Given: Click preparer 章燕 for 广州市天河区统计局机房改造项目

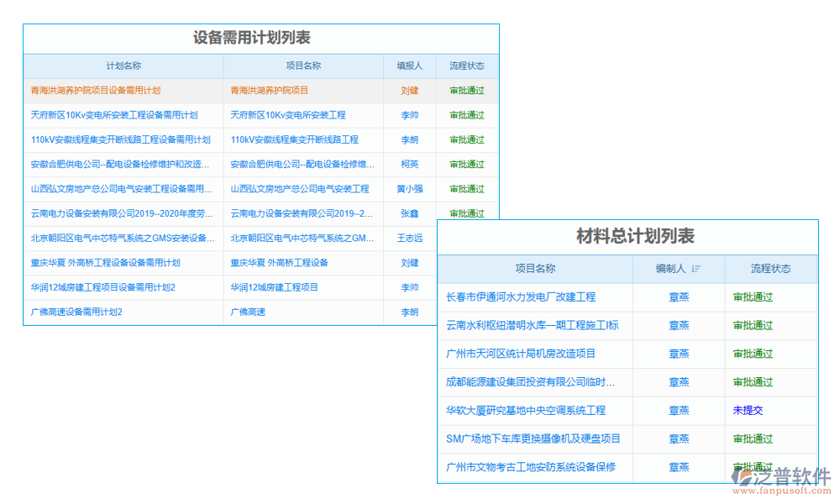Looking at the screenshot, I should tap(680, 354).
